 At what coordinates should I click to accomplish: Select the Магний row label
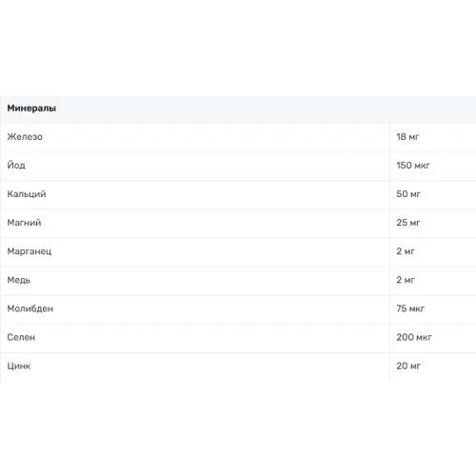(x=24, y=223)
